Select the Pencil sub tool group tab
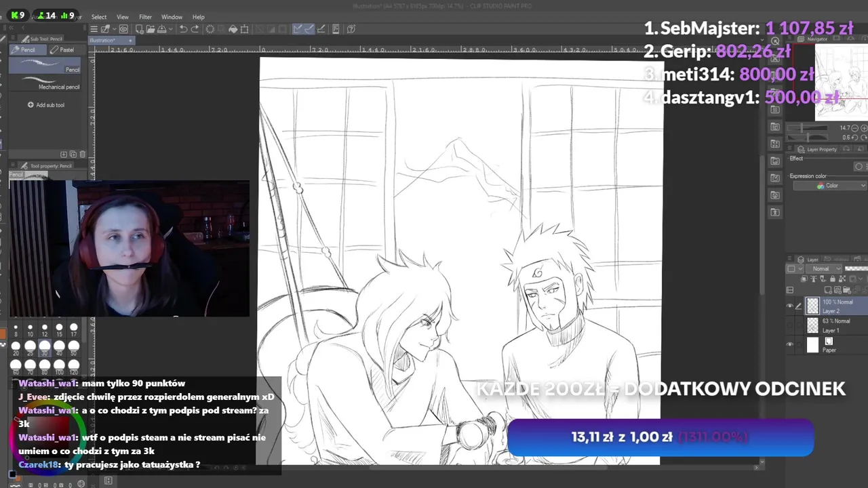The image size is (868, 488). click(28, 49)
